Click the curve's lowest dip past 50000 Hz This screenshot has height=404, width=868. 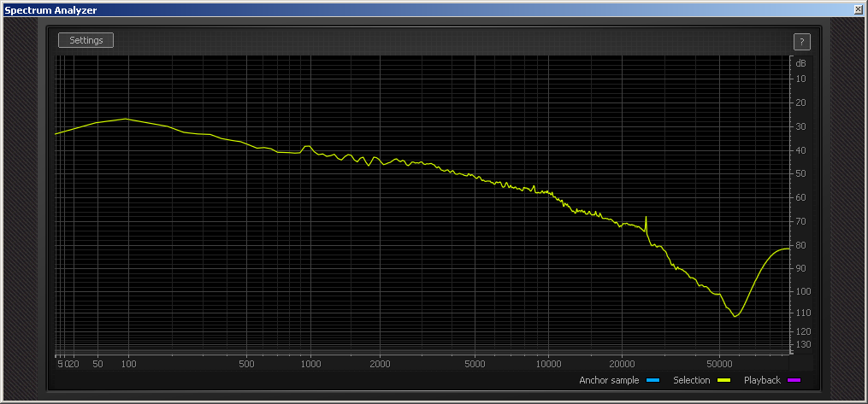[735, 315]
